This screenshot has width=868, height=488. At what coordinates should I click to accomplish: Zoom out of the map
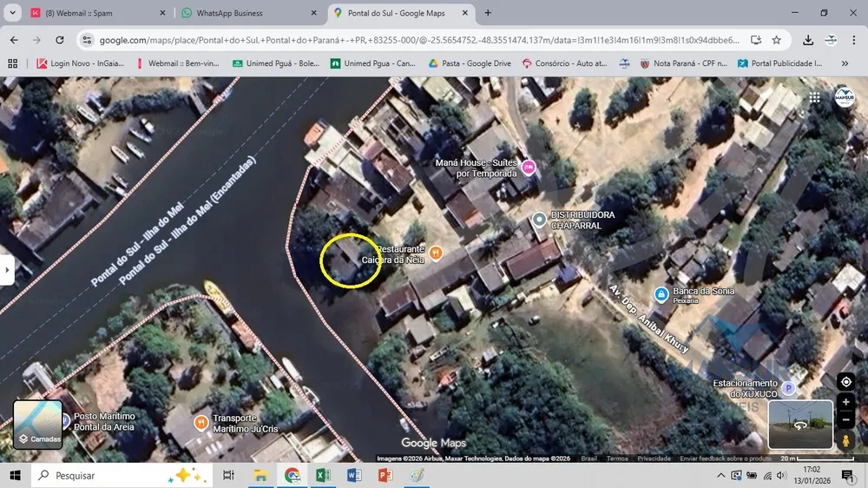tap(845, 420)
